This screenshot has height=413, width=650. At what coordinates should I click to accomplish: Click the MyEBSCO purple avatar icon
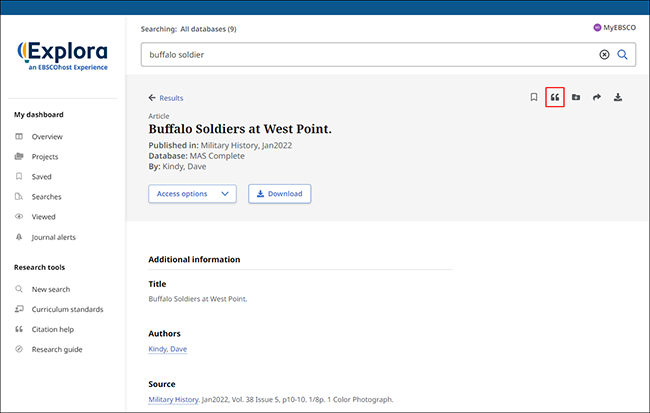(597, 27)
